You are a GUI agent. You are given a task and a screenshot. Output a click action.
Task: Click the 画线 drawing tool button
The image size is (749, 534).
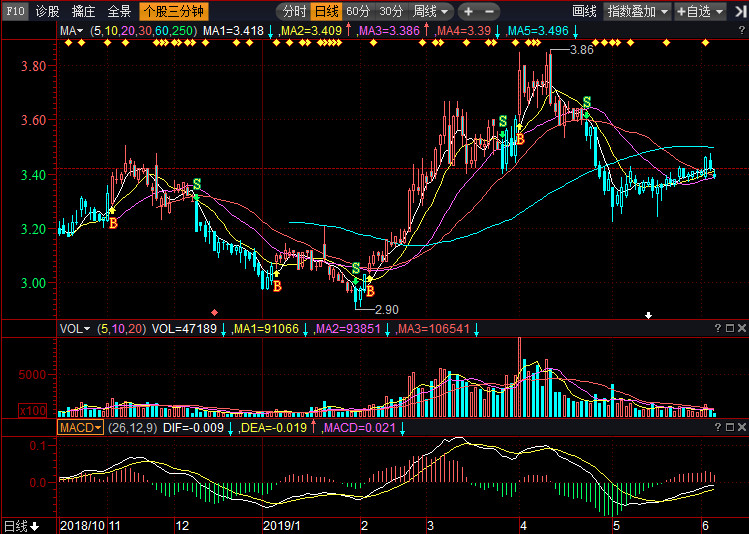point(584,12)
